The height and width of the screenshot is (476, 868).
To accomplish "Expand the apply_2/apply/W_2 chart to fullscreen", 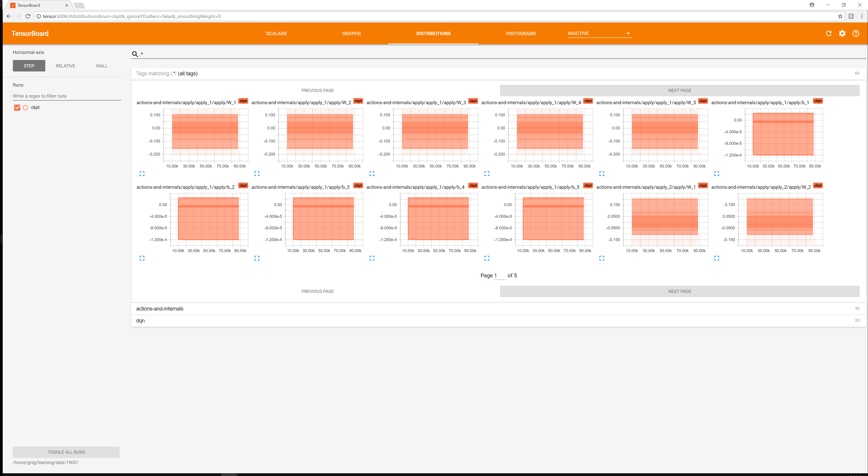I will 717,258.
